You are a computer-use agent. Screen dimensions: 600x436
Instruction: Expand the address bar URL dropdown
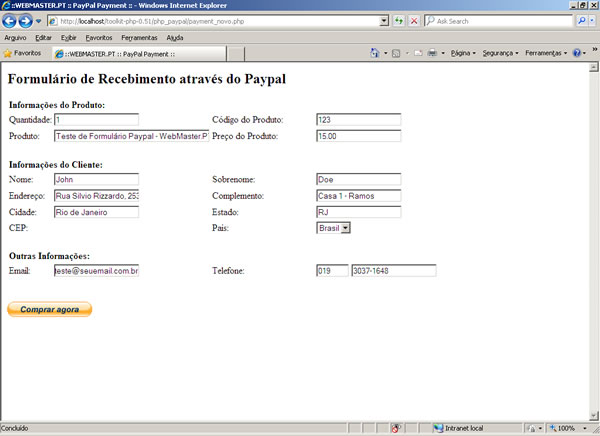pyautogui.click(x=384, y=21)
